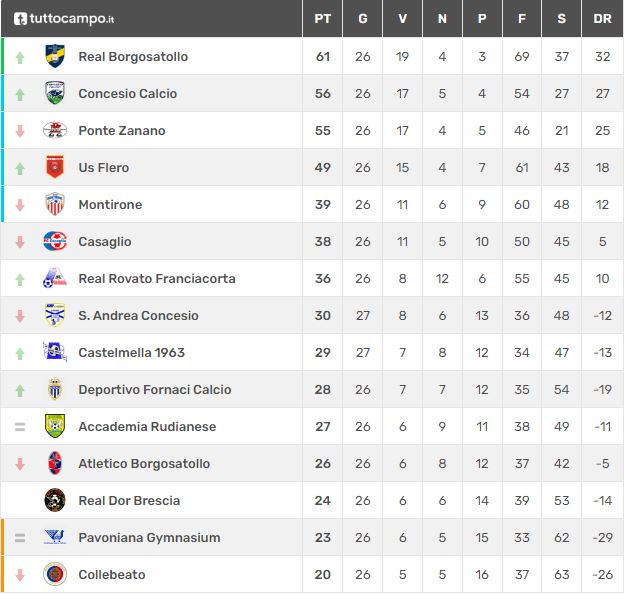
Task: Click the Real Dor Brescia black crest
Action: coord(55,500)
